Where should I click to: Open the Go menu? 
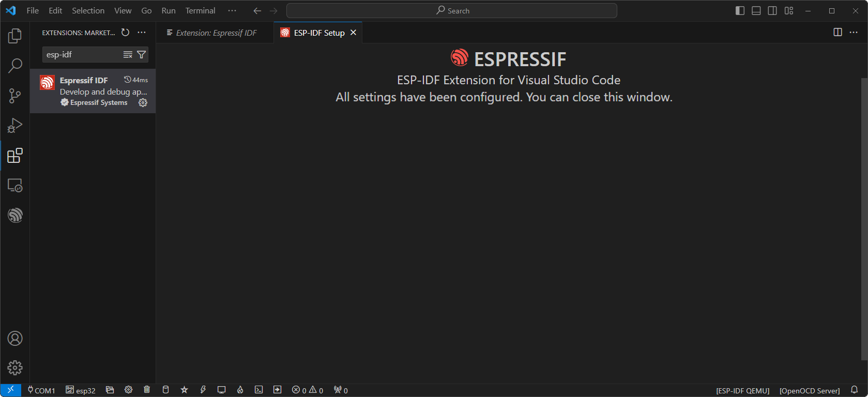pos(146,10)
